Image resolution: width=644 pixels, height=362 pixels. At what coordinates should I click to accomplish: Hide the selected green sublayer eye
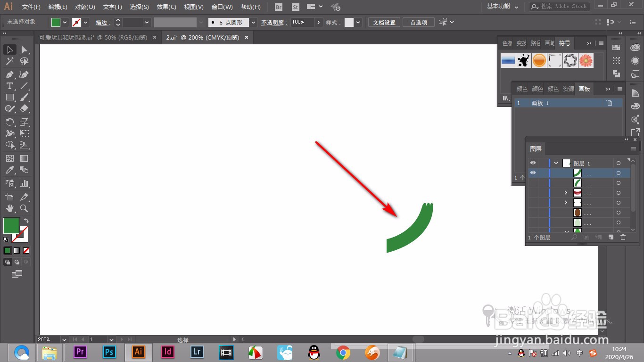point(533,173)
